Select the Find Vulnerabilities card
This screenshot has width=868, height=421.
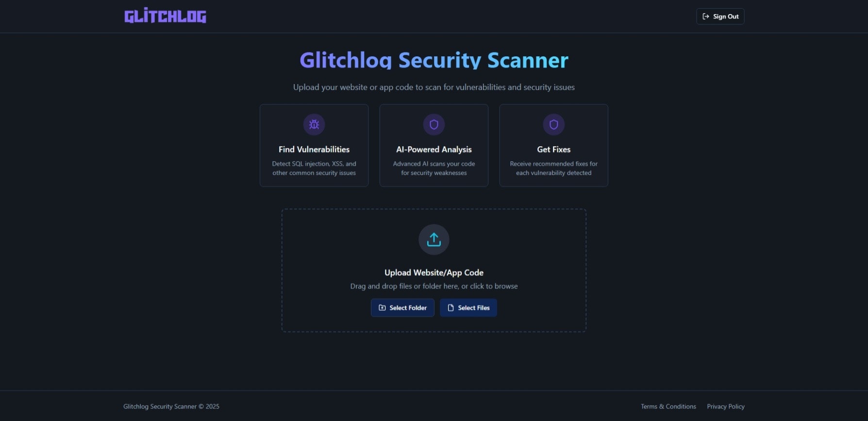(314, 145)
